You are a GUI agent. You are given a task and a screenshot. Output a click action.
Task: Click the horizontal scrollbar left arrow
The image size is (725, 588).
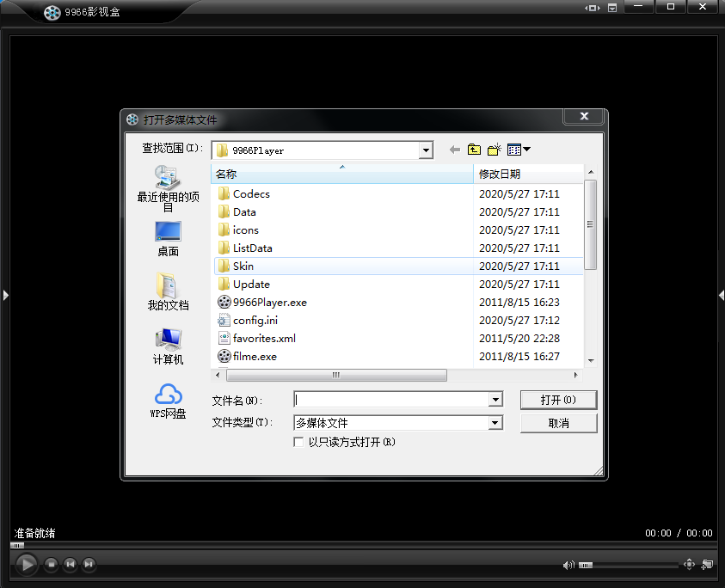(x=218, y=375)
